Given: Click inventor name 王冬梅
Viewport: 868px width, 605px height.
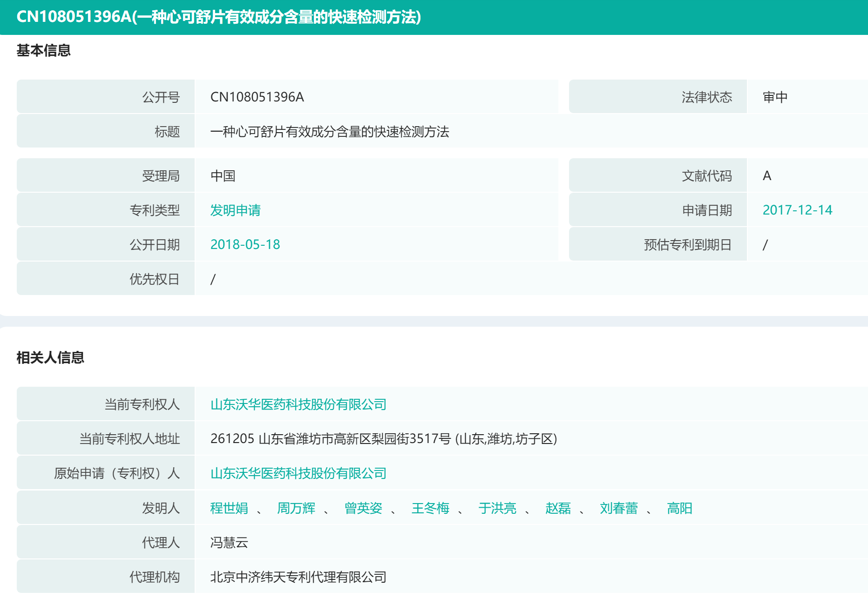Looking at the screenshot, I should tap(430, 508).
